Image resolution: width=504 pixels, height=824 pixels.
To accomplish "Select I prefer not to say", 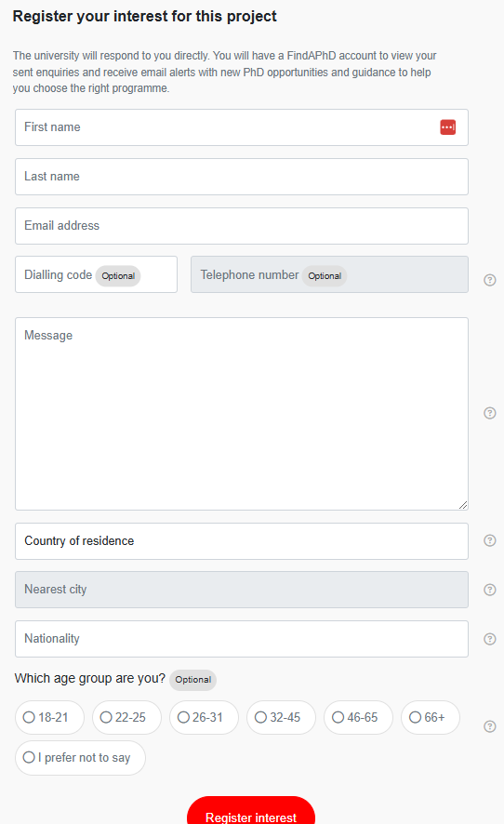I will 80,758.
